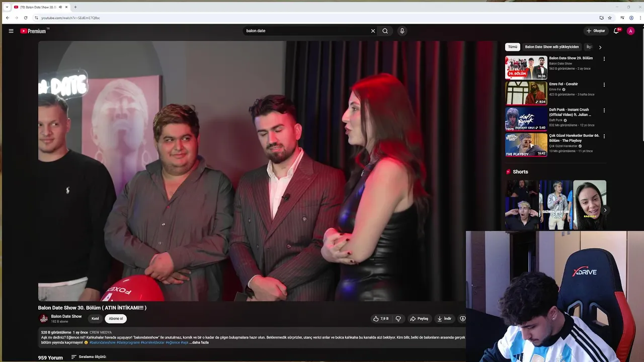Subscribe with the Abone ol button

116,319
